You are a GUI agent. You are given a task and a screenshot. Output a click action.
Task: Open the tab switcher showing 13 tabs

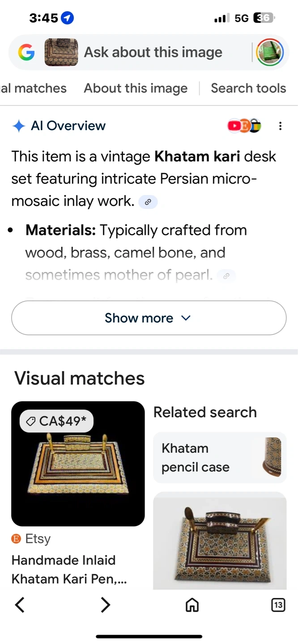click(278, 605)
